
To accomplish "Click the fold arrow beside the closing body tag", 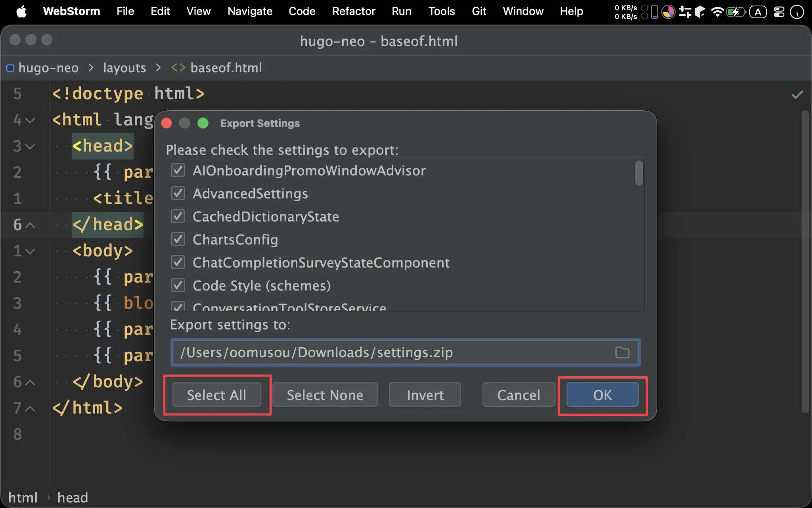I will click(30, 382).
